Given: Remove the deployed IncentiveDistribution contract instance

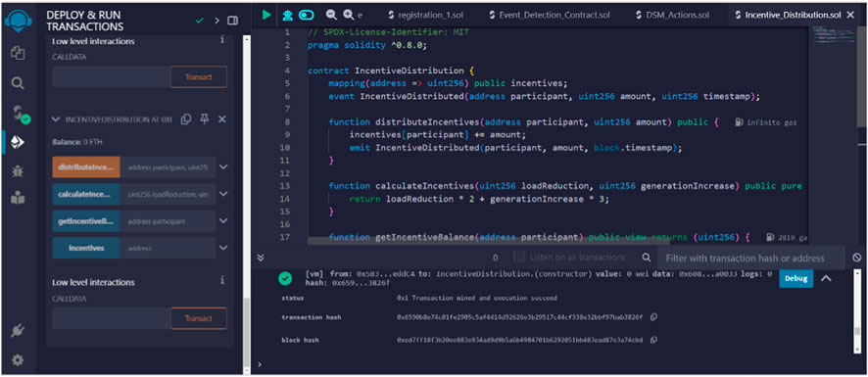Looking at the screenshot, I should tap(222, 119).
